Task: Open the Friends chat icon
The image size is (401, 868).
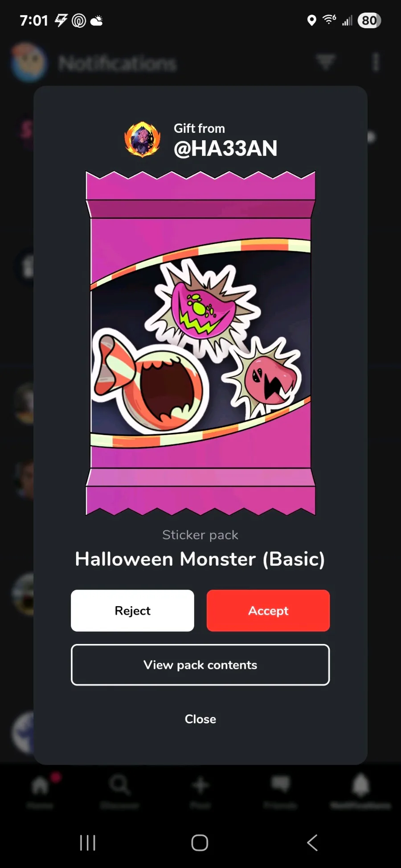Action: (x=281, y=784)
